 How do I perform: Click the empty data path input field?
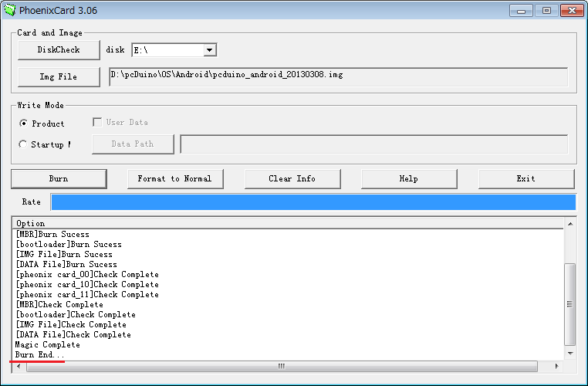coord(374,144)
